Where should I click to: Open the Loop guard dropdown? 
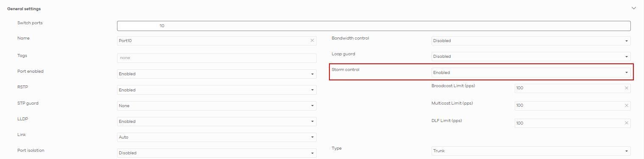(531, 57)
